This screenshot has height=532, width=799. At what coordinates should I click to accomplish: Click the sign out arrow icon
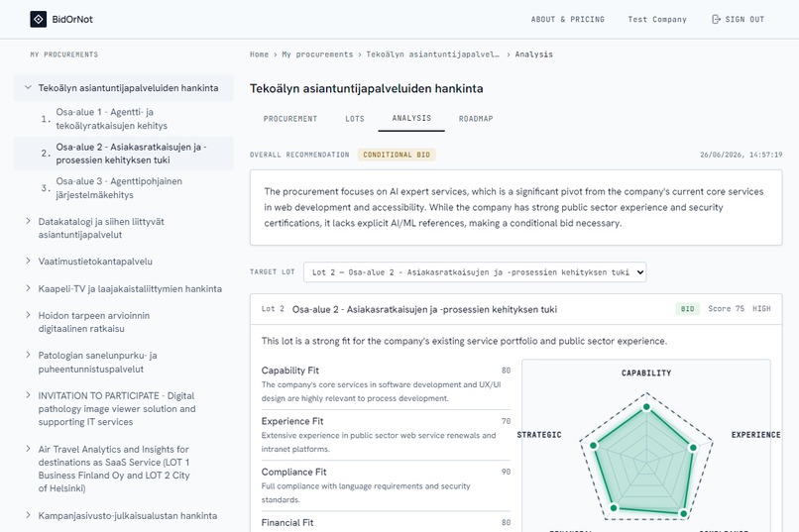pos(716,20)
